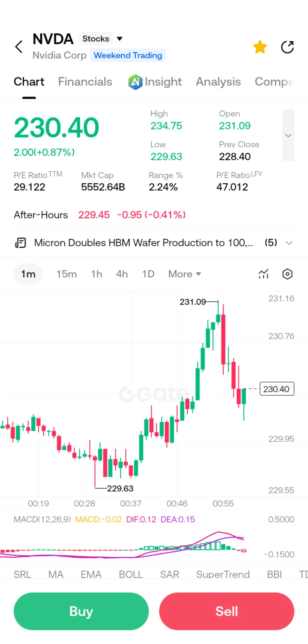Tap the Prev Close value 228.40
This screenshot has width=308, height=644.
[x=235, y=157]
